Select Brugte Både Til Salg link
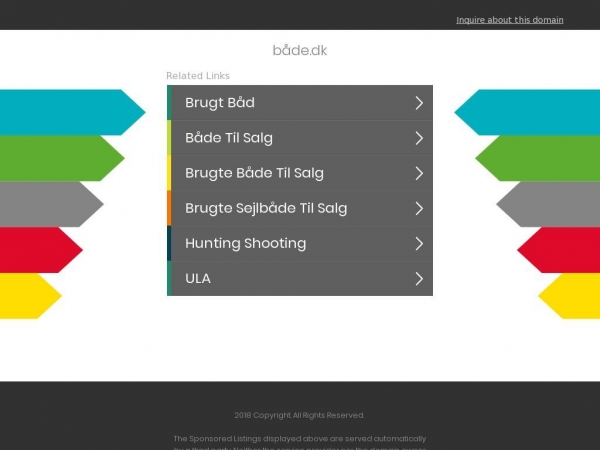The image size is (600, 450). 254,173
